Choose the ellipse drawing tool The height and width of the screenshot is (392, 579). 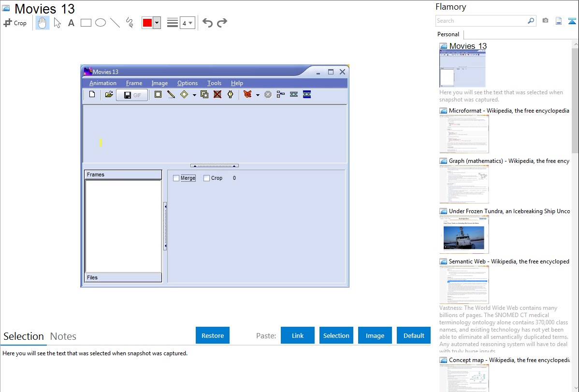[x=101, y=23]
